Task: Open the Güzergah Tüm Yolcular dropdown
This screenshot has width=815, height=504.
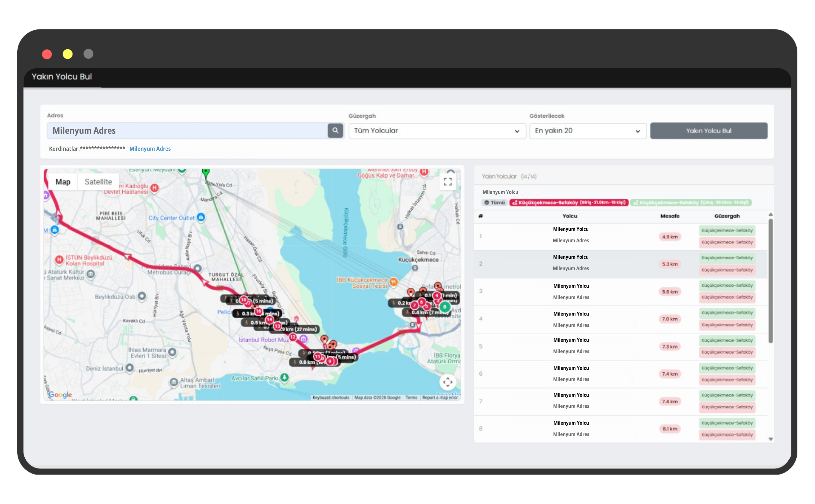Action: coord(437,131)
